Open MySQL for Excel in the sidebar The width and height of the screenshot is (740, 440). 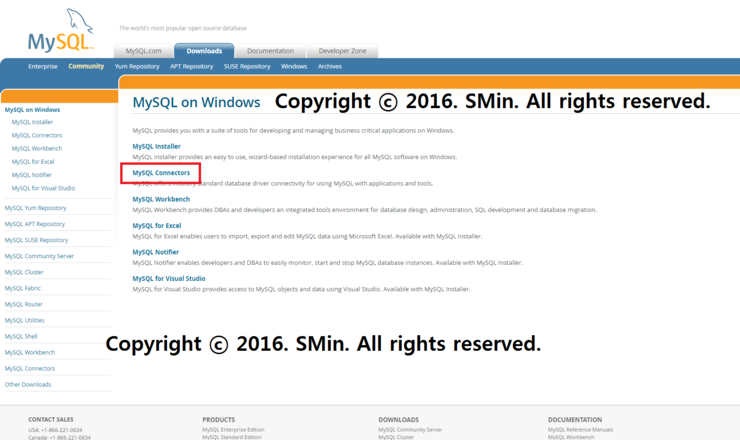[33, 161]
